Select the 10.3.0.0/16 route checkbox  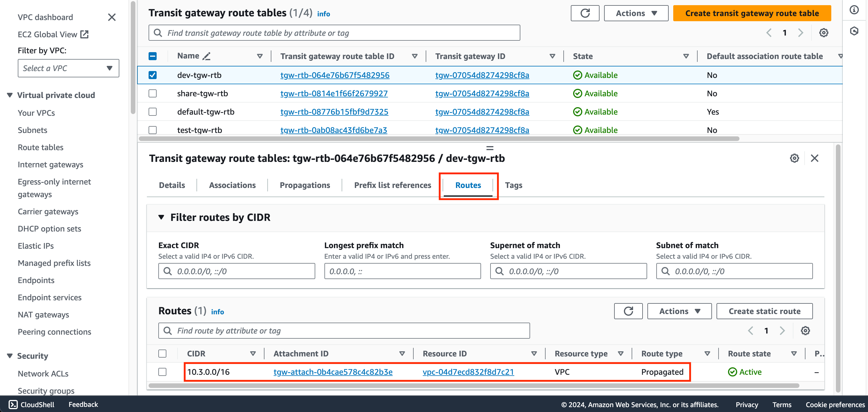[162, 372]
